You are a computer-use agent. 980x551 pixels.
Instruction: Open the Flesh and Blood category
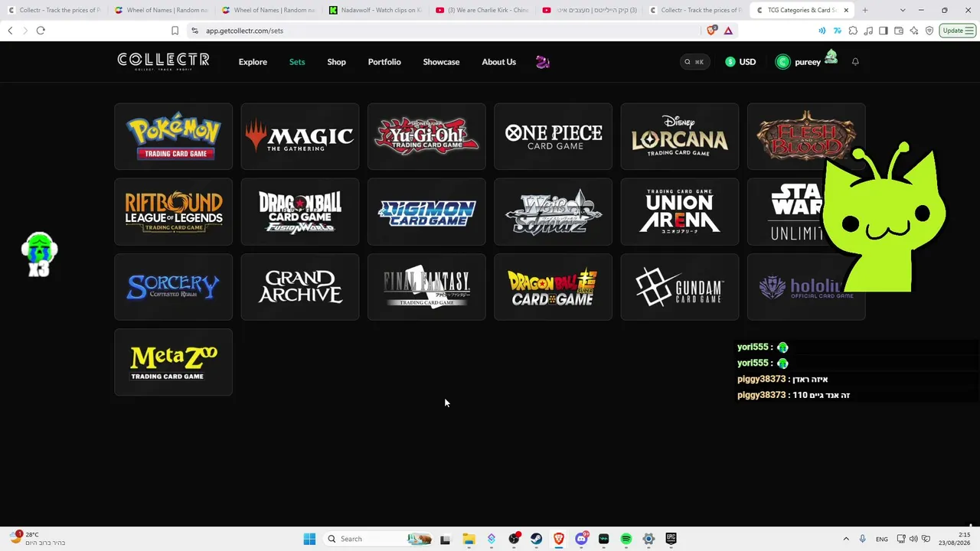(806, 136)
